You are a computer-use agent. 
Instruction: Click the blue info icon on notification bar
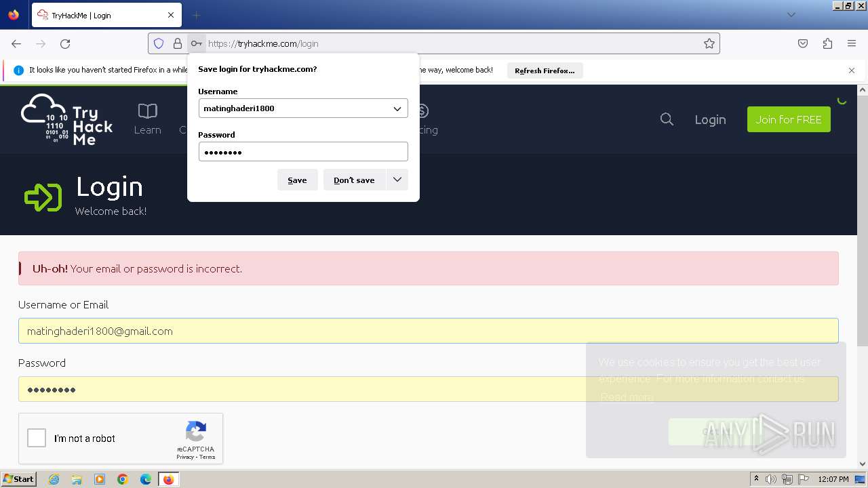click(18, 70)
